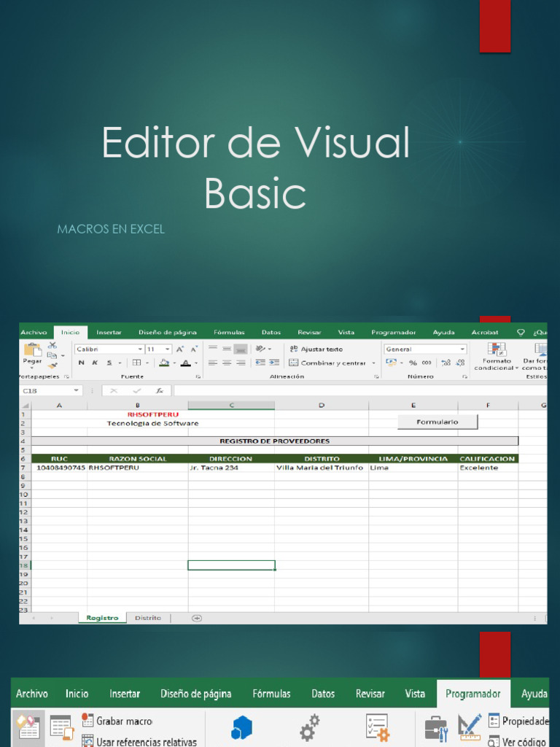560x747 pixels.
Task: Open Insertar tab in upper Excel ribbon
Action: [109, 333]
